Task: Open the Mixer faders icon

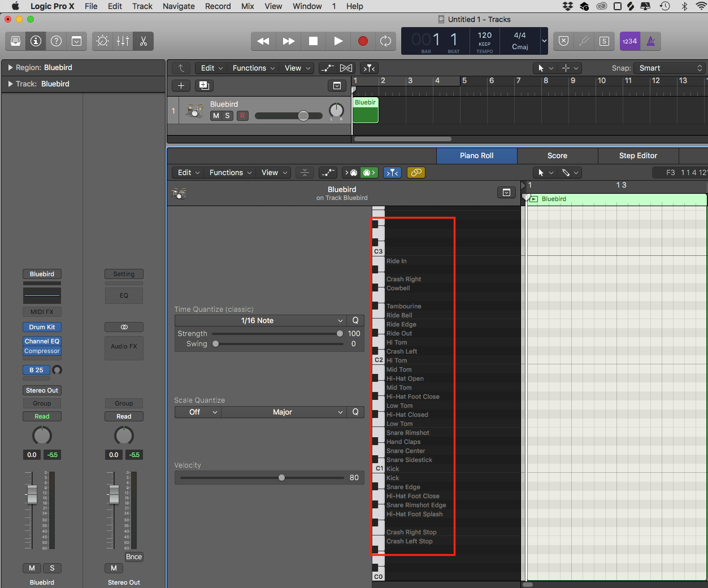Action: [x=123, y=41]
